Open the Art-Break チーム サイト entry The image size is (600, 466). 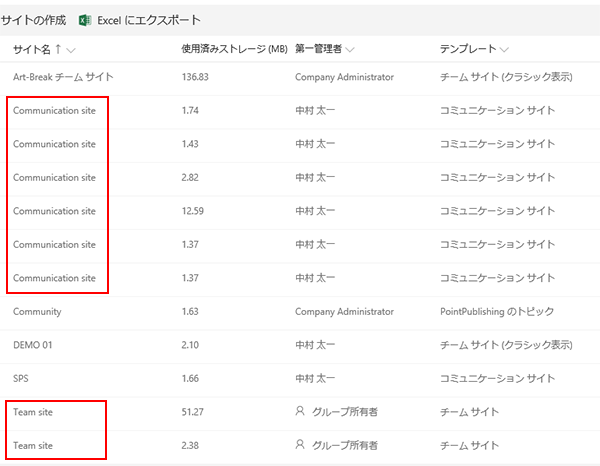[x=63, y=77]
